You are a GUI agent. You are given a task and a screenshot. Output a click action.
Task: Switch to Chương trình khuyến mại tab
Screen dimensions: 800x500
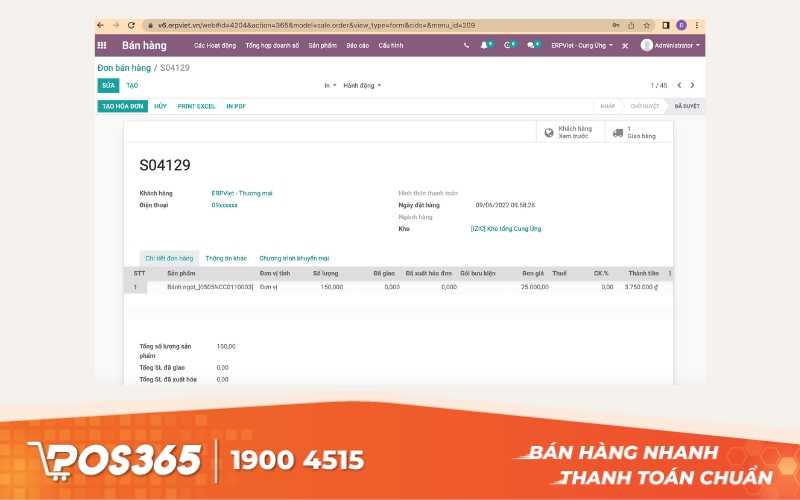click(294, 258)
